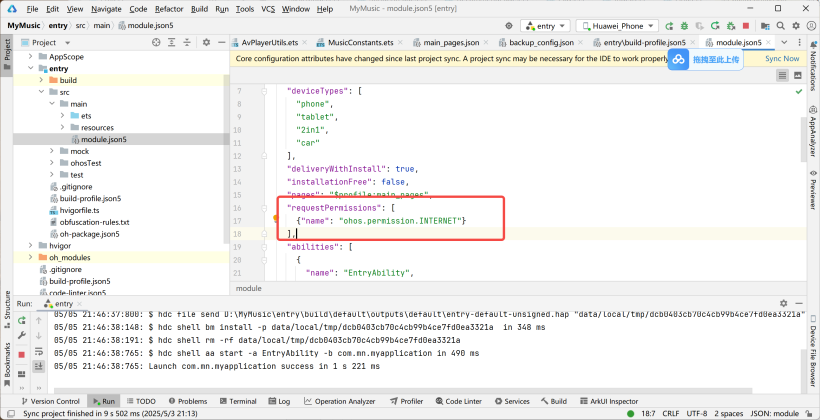
Task: Click the wrench icon in Run panel
Action: [21, 335]
